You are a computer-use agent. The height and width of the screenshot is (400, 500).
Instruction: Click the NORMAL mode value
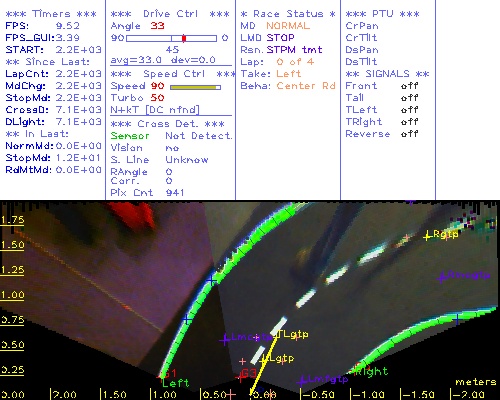(288, 26)
